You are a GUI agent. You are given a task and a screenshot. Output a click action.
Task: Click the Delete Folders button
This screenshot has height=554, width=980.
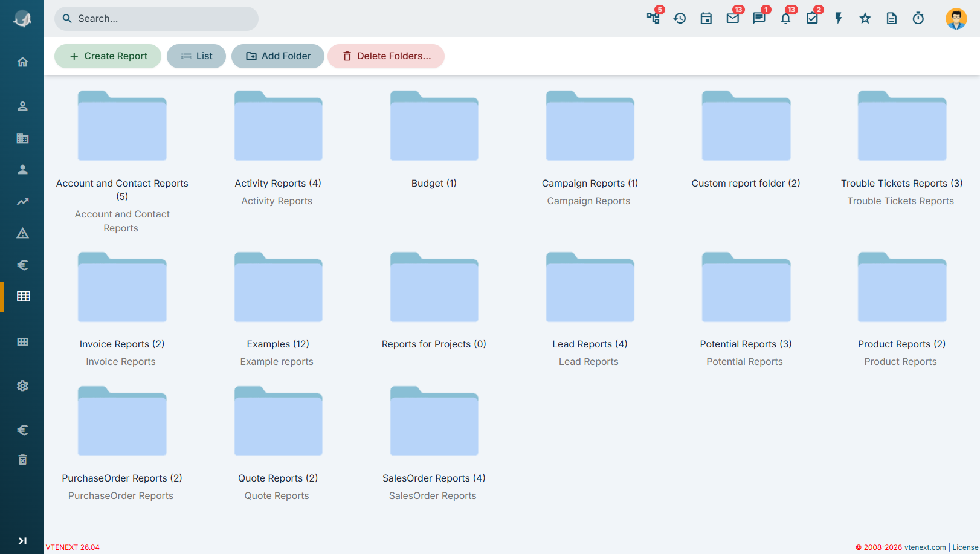point(386,56)
